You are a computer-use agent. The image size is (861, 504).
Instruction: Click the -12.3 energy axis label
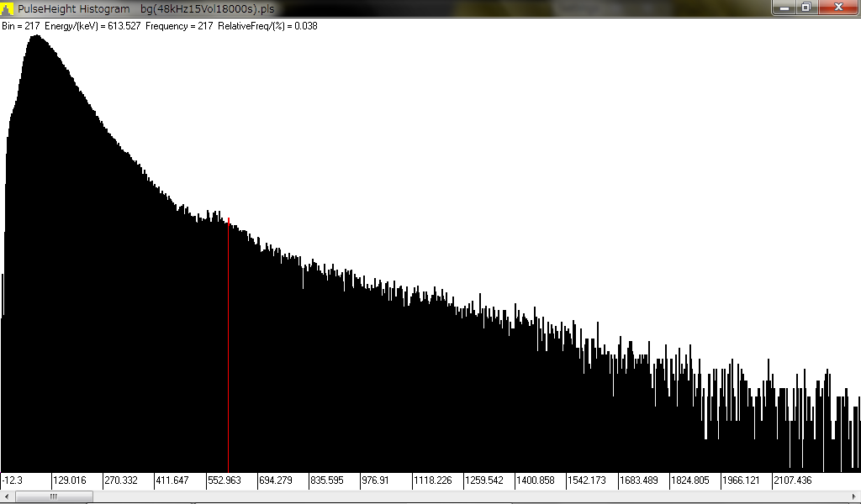(x=13, y=480)
